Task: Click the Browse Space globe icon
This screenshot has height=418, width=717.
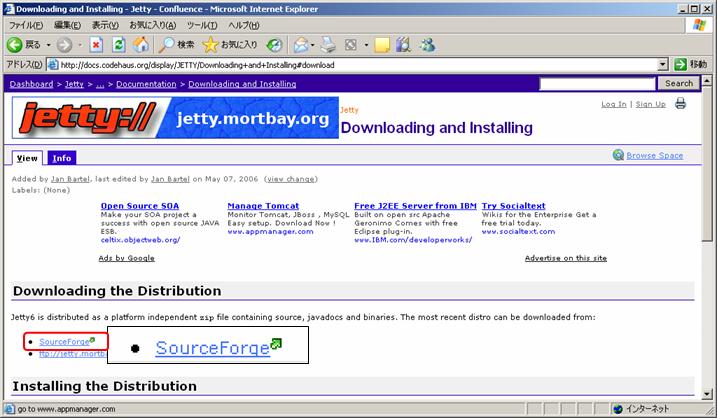Action: (618, 155)
